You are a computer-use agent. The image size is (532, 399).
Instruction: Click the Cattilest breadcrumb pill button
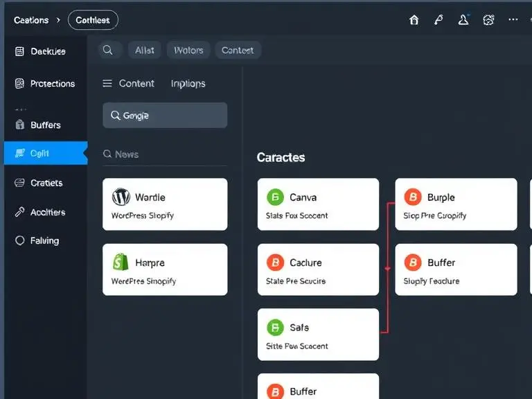93,20
